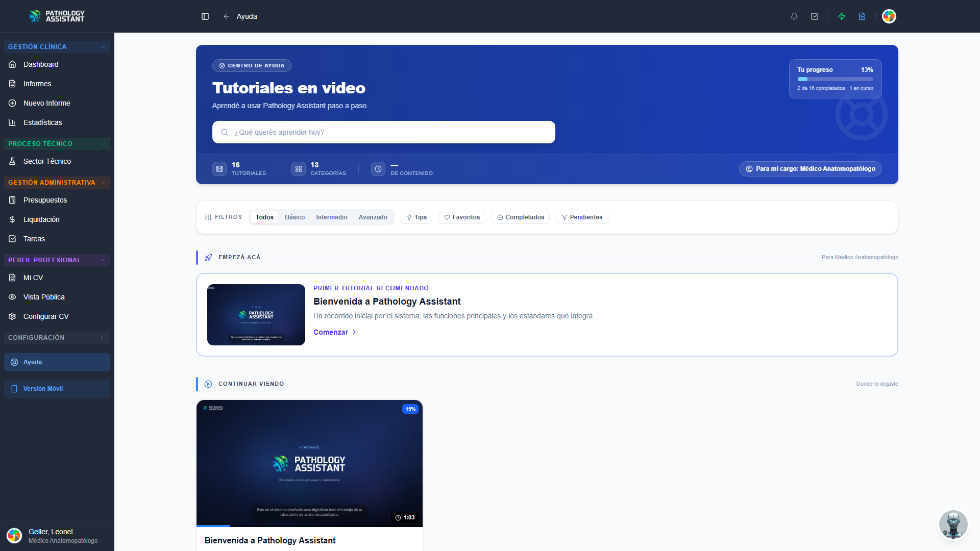
Task: Click the film icon beside 16 Tutoriales
Action: (x=219, y=169)
